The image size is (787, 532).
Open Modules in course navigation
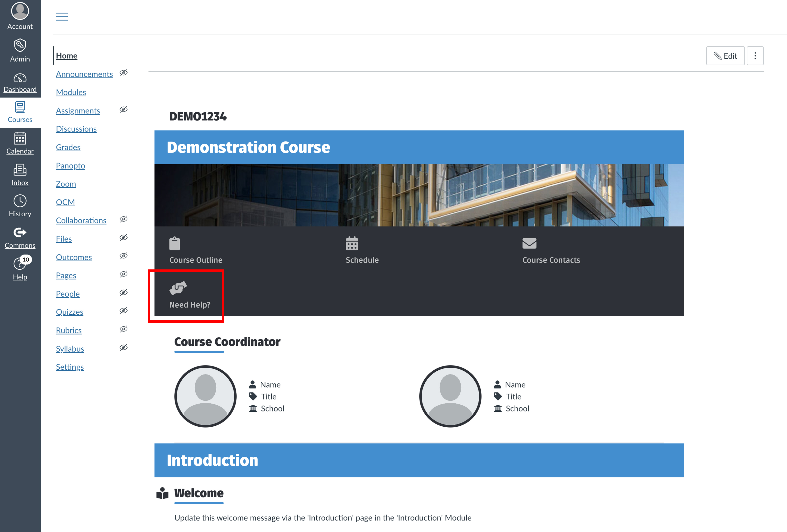(x=71, y=92)
